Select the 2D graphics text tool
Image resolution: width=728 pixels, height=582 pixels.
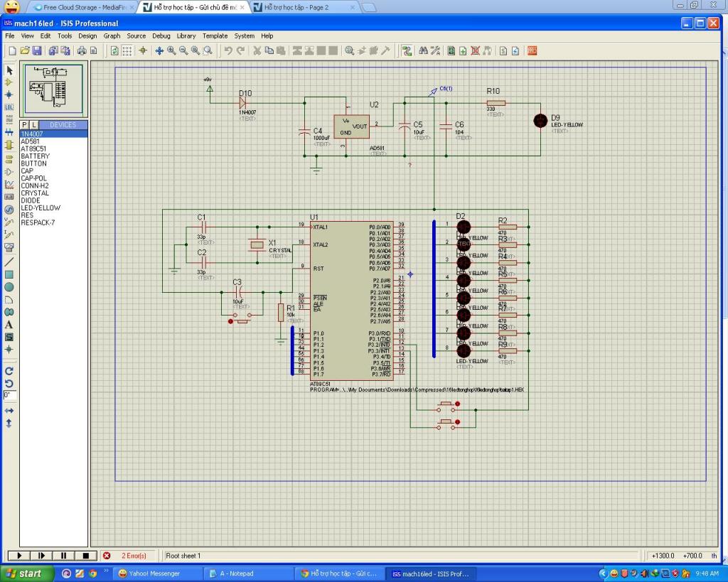click(9, 325)
